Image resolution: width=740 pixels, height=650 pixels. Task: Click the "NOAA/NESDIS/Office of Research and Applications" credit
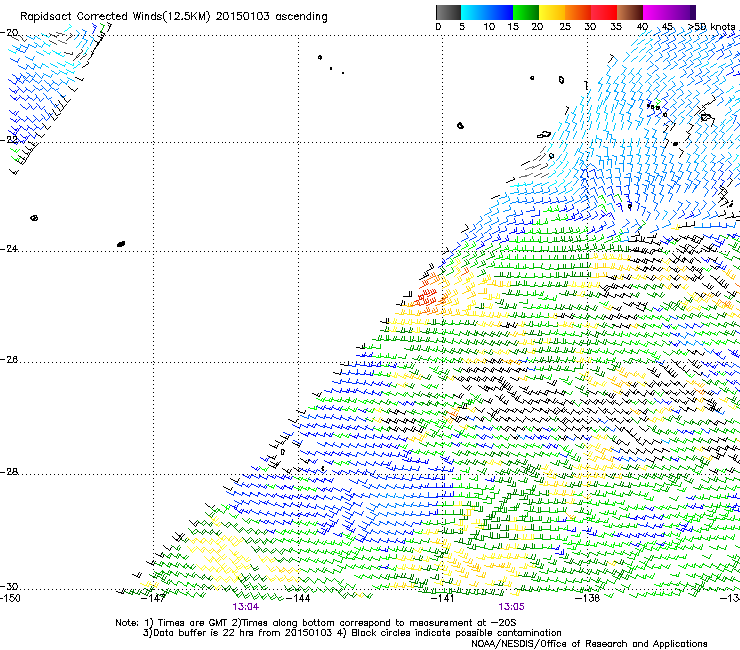coord(589,644)
